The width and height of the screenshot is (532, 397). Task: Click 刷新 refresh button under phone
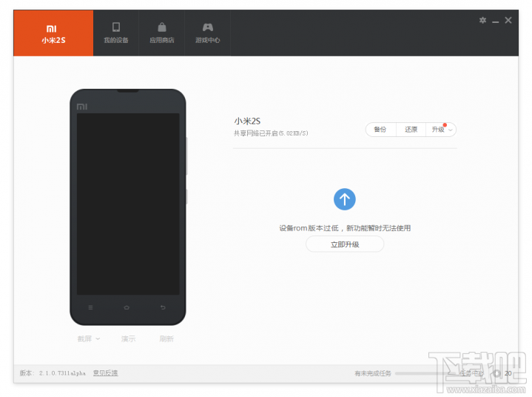(166, 338)
